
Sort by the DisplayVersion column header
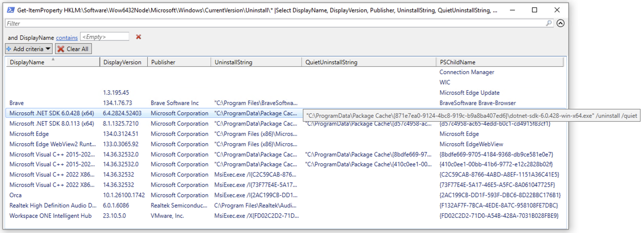click(122, 62)
